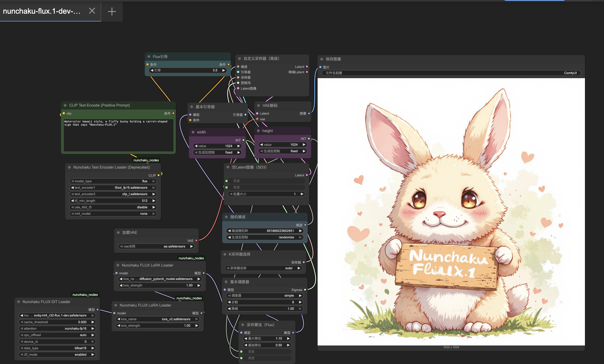Click the 最大移位 1.15 value slider
604x364 pixels.
(267, 339)
